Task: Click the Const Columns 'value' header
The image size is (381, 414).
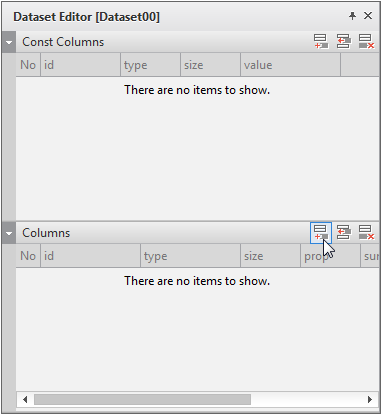Action: [290, 65]
